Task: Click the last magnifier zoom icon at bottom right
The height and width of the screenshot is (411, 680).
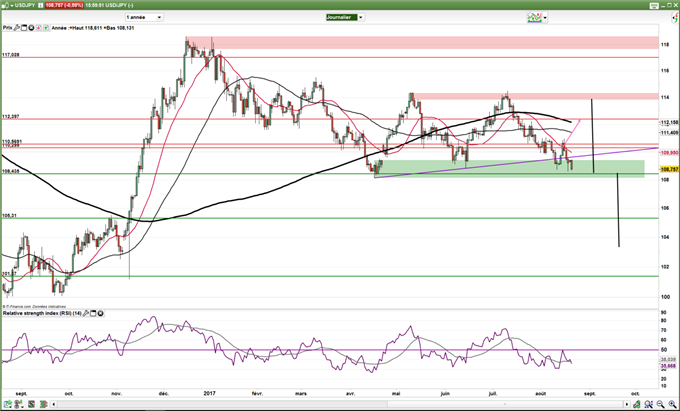Action: coord(673,404)
